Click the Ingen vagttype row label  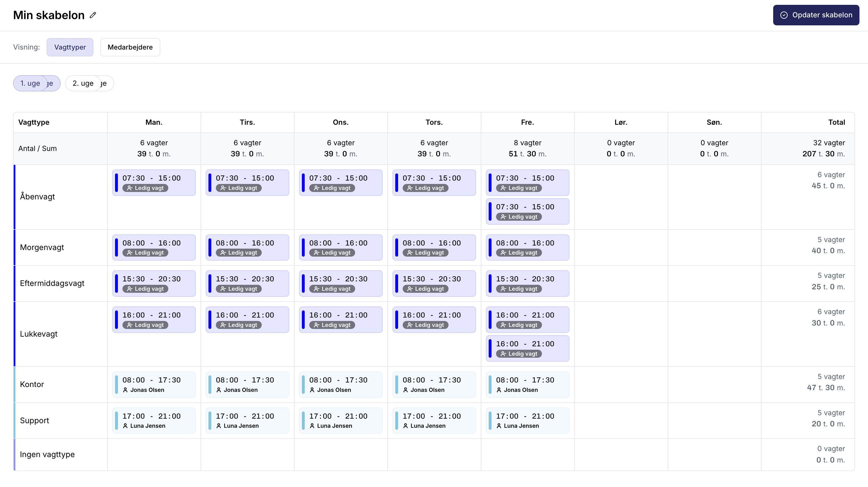coord(47,454)
